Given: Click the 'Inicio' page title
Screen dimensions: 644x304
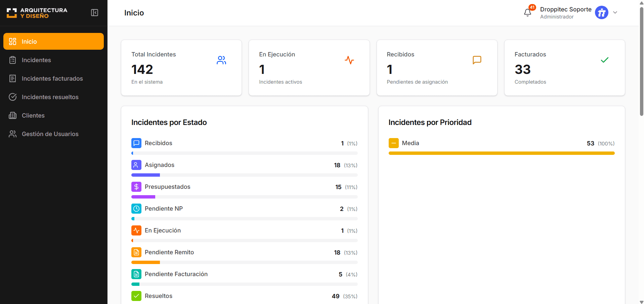Looking at the screenshot, I should click(x=134, y=13).
